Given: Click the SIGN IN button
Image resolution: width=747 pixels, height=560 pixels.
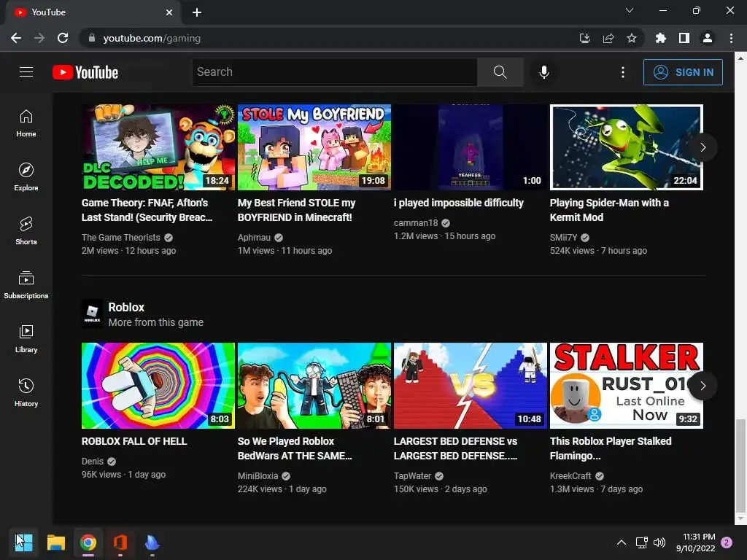Looking at the screenshot, I should click(683, 72).
